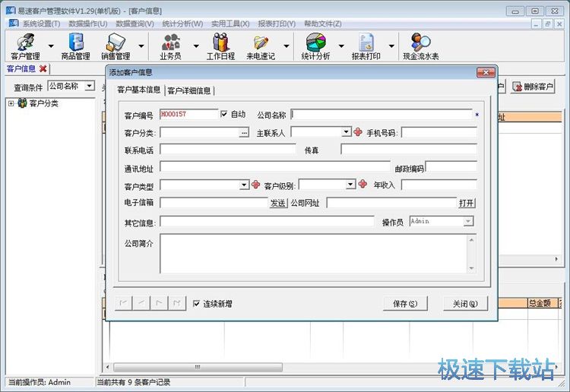Open the 统计分析(W) menu
The image size is (570, 392).
click(x=182, y=24)
